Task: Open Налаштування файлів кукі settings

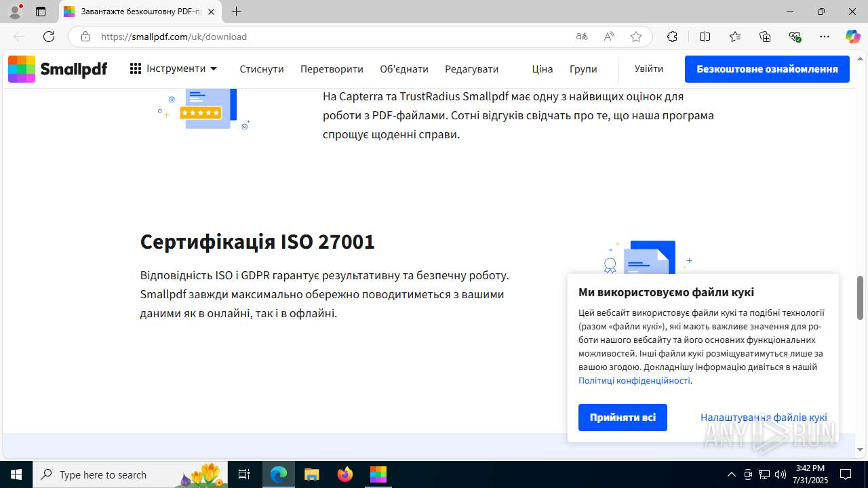Action: pos(764,418)
